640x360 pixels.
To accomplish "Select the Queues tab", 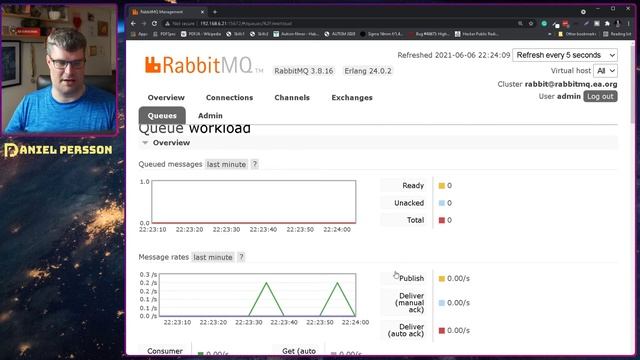I will [162, 116].
